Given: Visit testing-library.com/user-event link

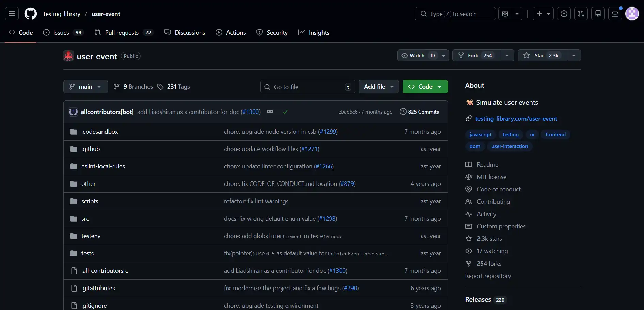Looking at the screenshot, I should 516,118.
